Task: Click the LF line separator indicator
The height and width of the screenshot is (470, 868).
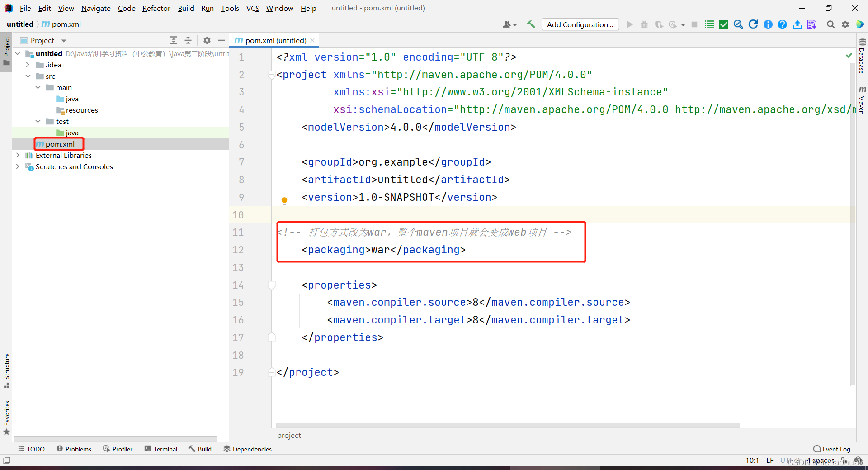Action: pyautogui.click(x=770, y=461)
